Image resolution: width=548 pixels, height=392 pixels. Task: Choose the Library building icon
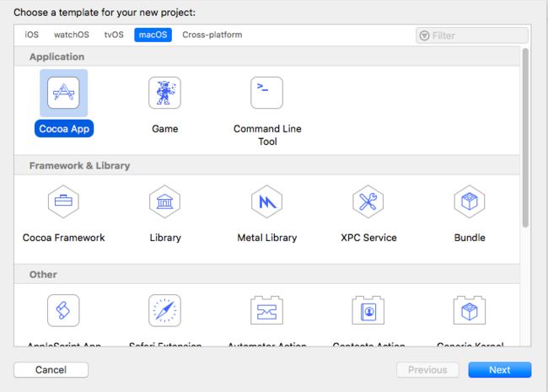pyautogui.click(x=164, y=201)
